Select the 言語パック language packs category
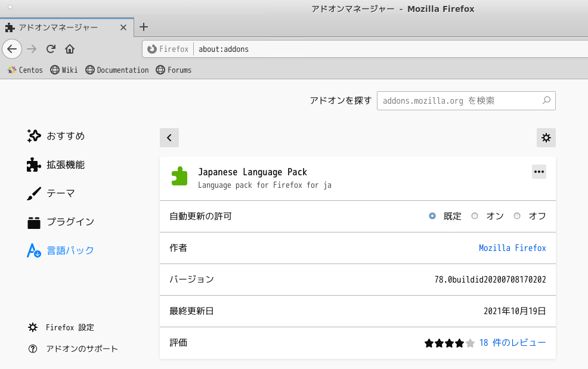The width and height of the screenshot is (588, 369). click(x=60, y=250)
